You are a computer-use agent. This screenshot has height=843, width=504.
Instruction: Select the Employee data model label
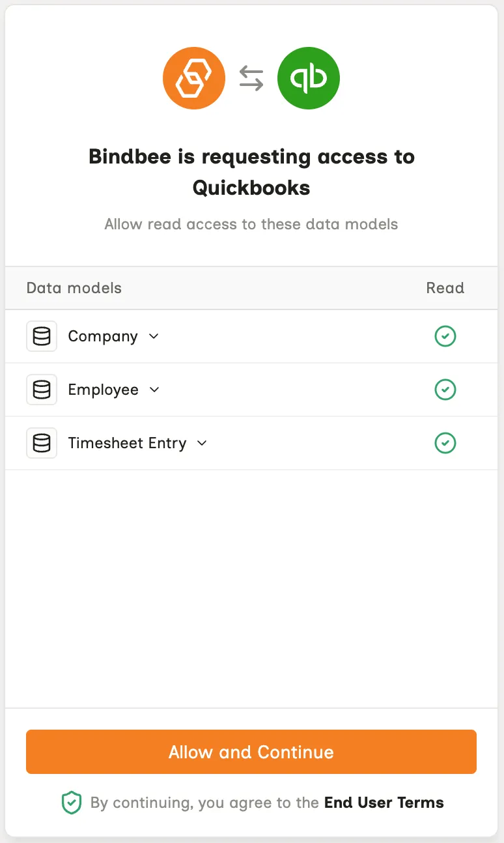(x=104, y=390)
